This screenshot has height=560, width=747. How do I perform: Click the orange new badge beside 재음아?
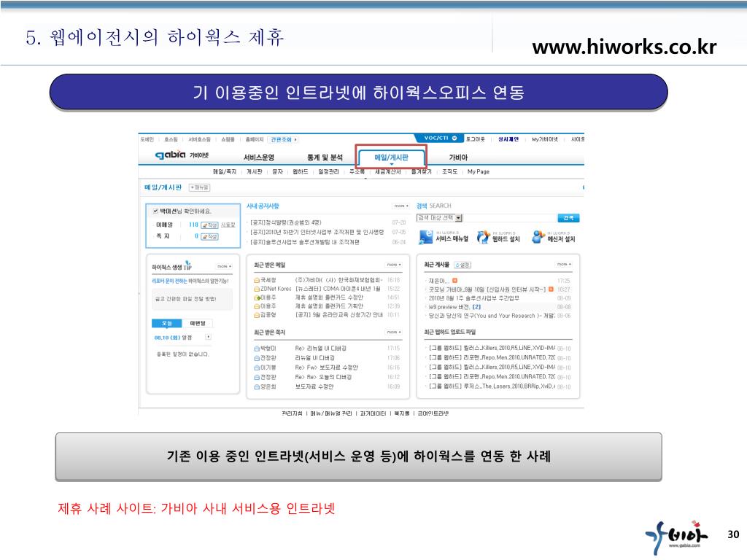(455, 280)
